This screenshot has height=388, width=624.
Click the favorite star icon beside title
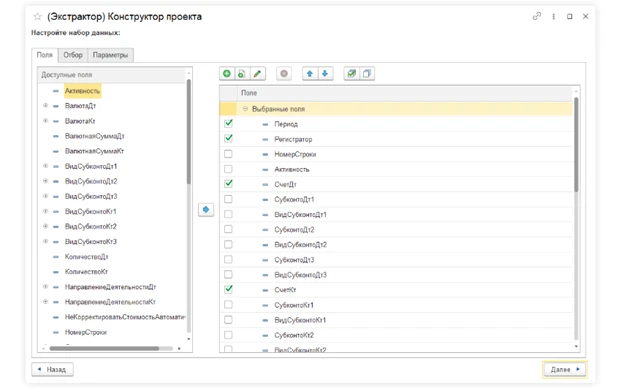click(x=37, y=17)
